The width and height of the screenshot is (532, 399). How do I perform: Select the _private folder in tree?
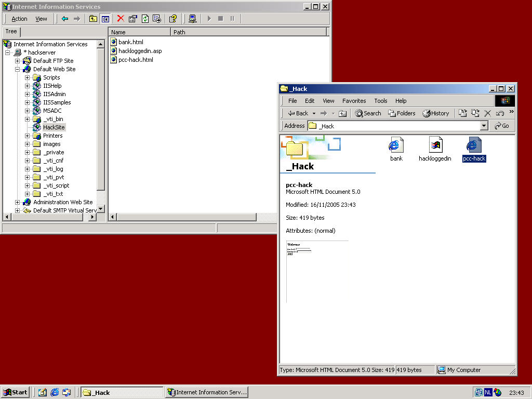pos(54,152)
